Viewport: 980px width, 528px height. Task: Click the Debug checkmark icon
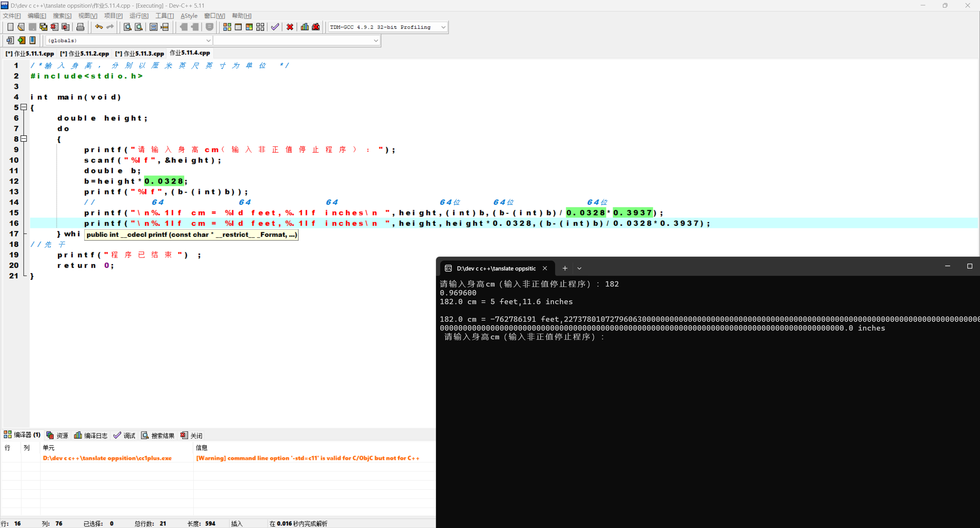(275, 27)
